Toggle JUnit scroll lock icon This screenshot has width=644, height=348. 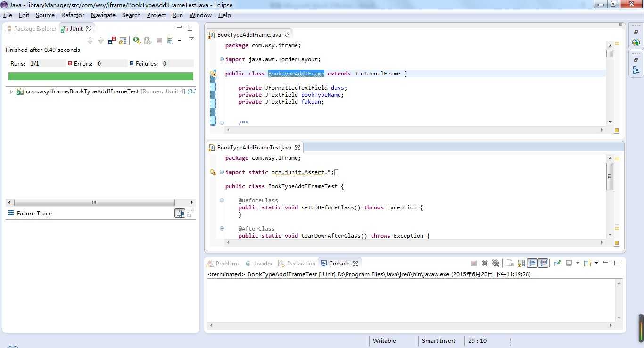tap(123, 41)
